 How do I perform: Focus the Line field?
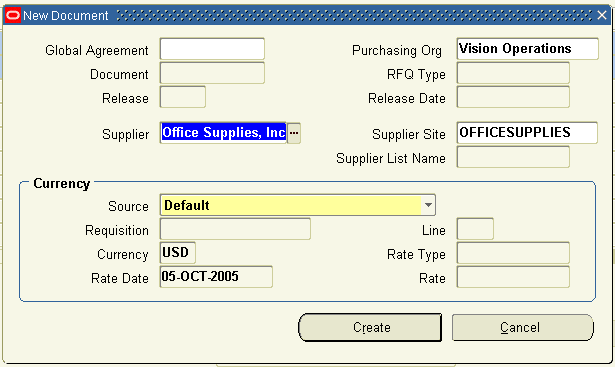475,229
